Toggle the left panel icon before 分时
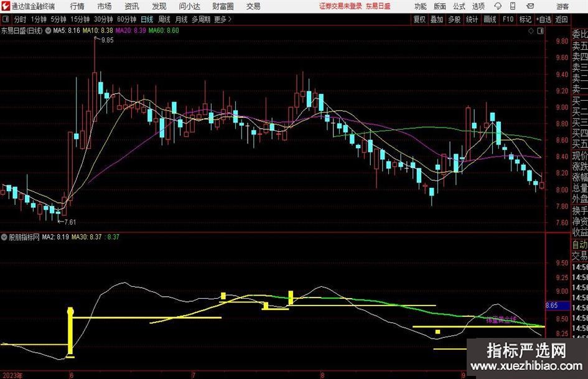 pos(5,19)
